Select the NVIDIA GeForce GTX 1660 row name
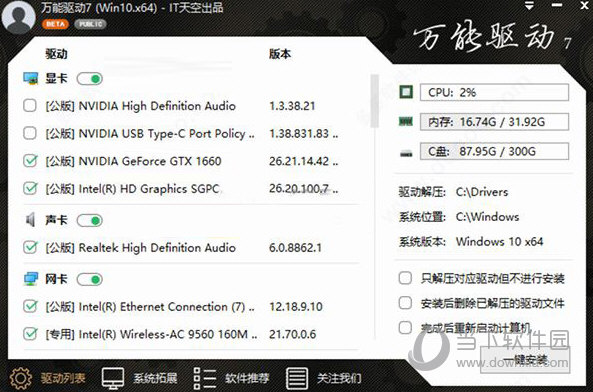The width and height of the screenshot is (593, 392). (x=133, y=161)
